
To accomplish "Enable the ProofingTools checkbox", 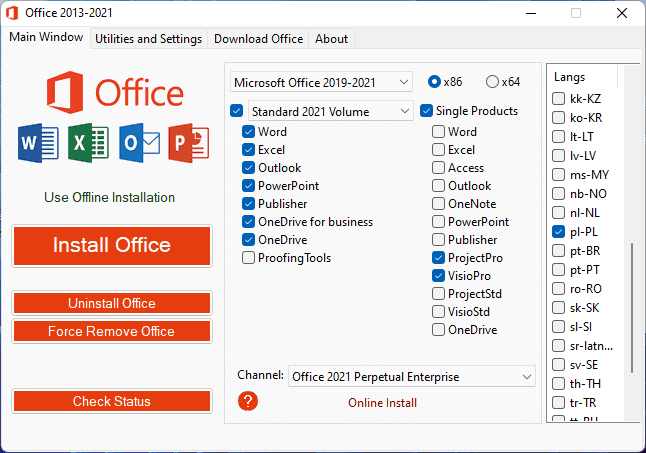I will 248,258.
